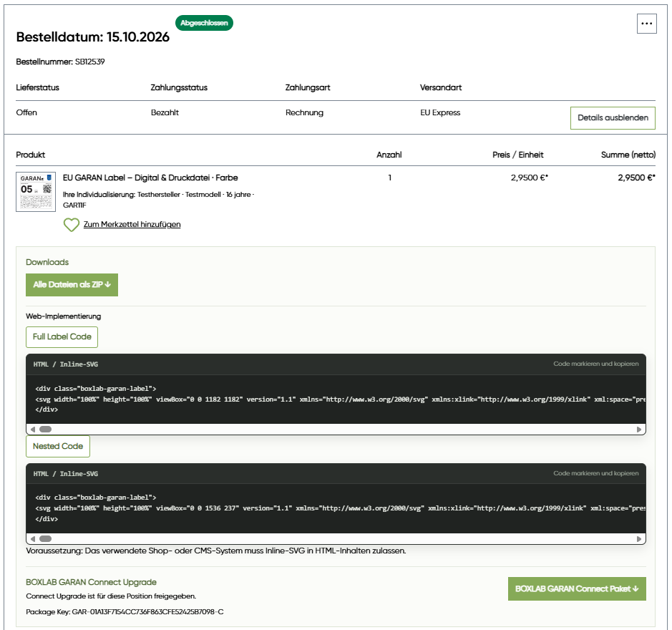The width and height of the screenshot is (672, 630).
Task: Copy Full Label code via Code markieren und kopieren
Action: coord(595,364)
